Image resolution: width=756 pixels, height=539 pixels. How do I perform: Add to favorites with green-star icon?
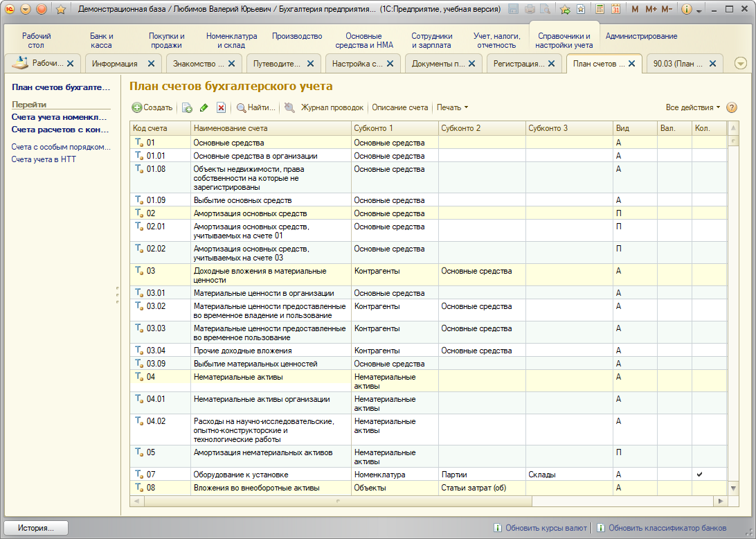pos(565,9)
